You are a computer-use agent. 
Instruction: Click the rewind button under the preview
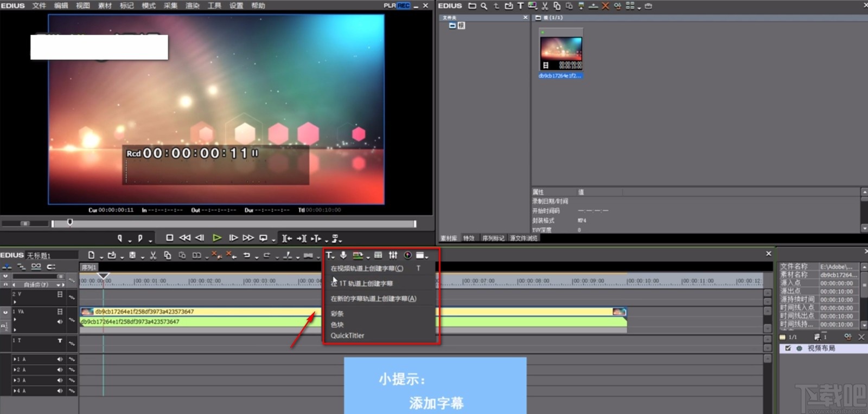point(185,238)
